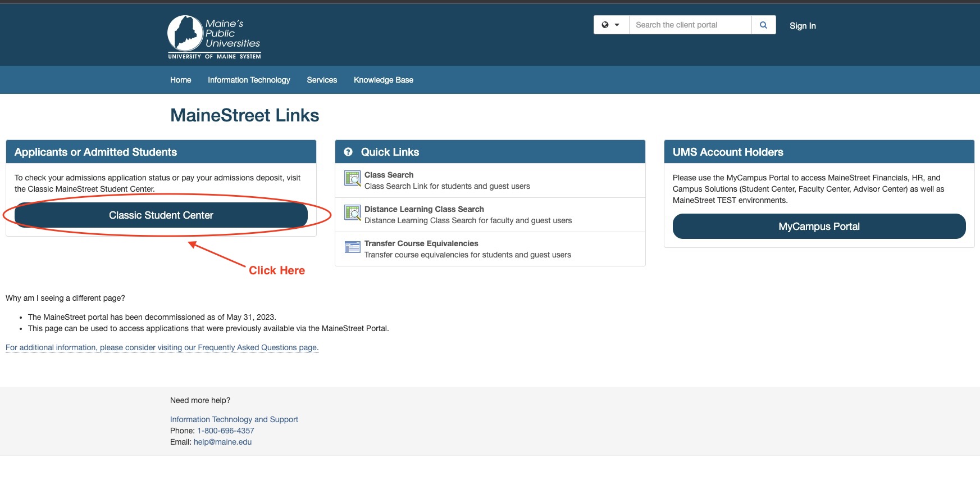Open the Information Technology menu item
The image size is (980, 484).
tap(249, 80)
